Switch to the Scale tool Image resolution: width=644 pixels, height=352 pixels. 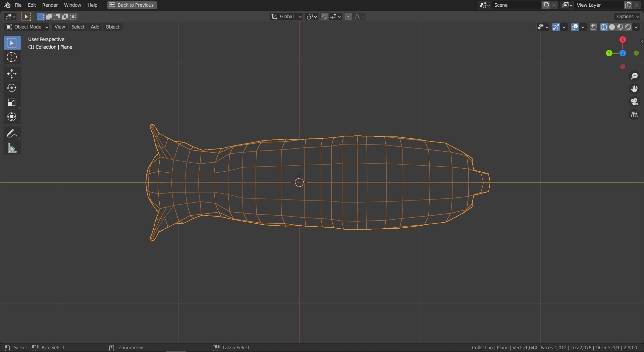(12, 103)
